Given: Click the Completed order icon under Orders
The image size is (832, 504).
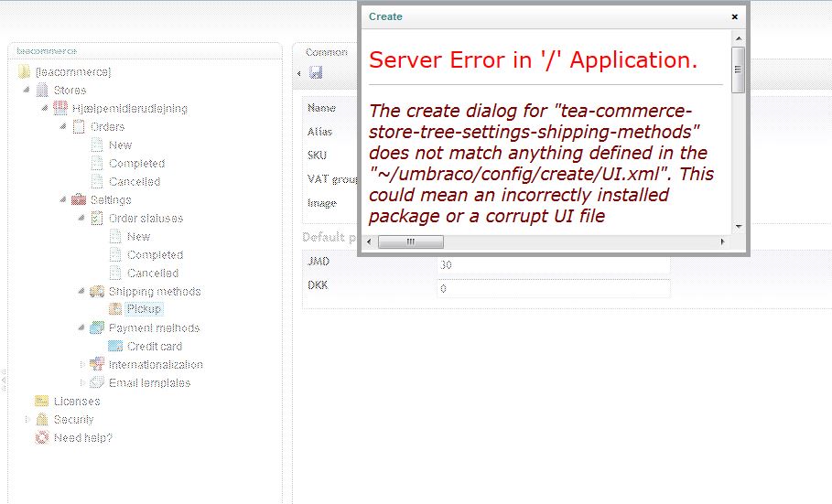Looking at the screenshot, I should (97, 164).
